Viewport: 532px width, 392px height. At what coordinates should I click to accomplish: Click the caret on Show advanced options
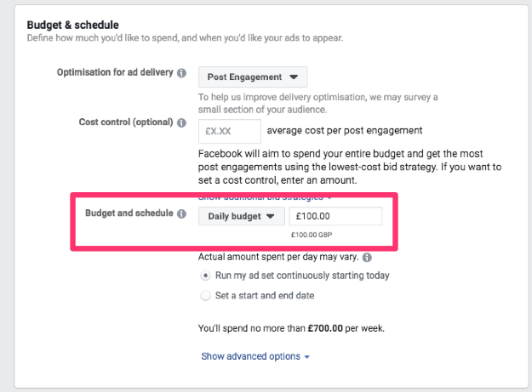[307, 357]
